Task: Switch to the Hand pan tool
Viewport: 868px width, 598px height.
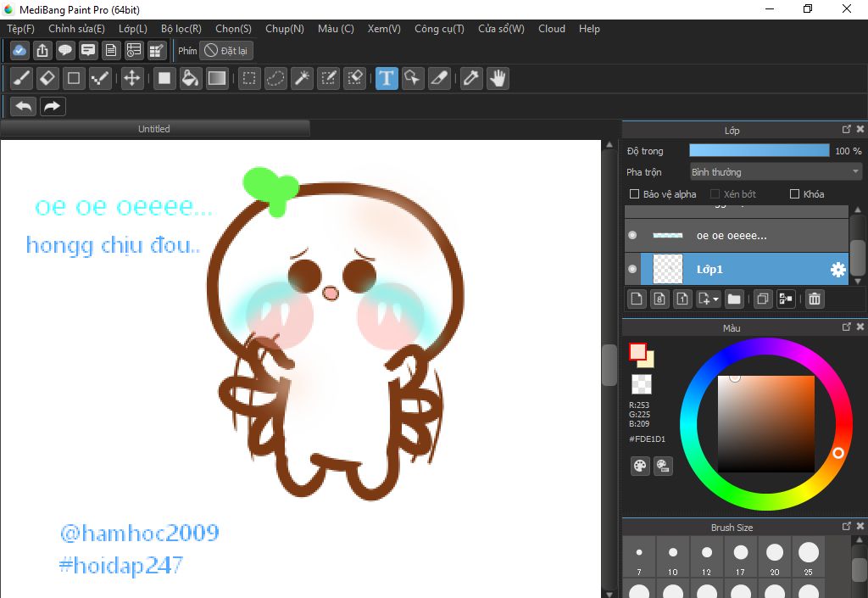Action: (497, 79)
